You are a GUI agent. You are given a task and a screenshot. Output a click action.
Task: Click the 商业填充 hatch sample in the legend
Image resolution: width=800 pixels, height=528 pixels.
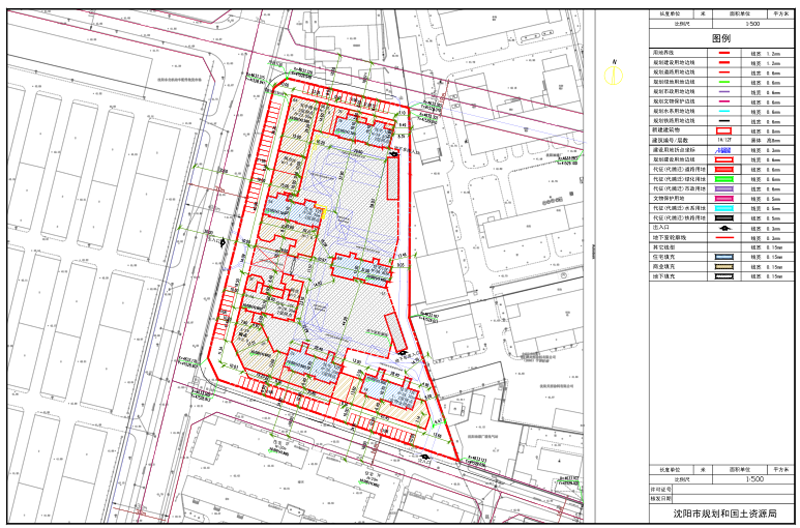(x=722, y=267)
